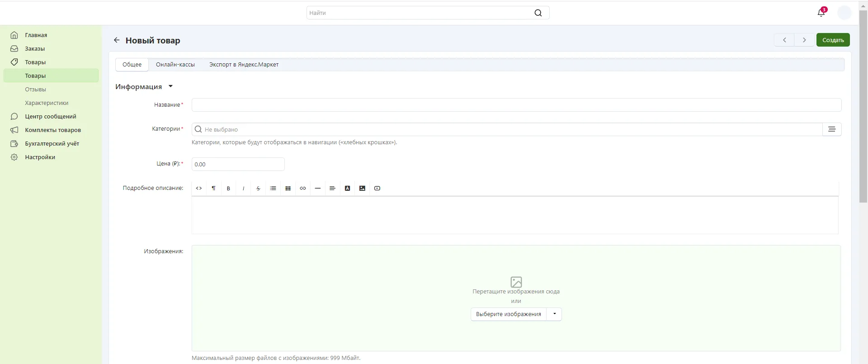Open text alignment options in editor
The width and height of the screenshot is (868, 364).
(332, 189)
